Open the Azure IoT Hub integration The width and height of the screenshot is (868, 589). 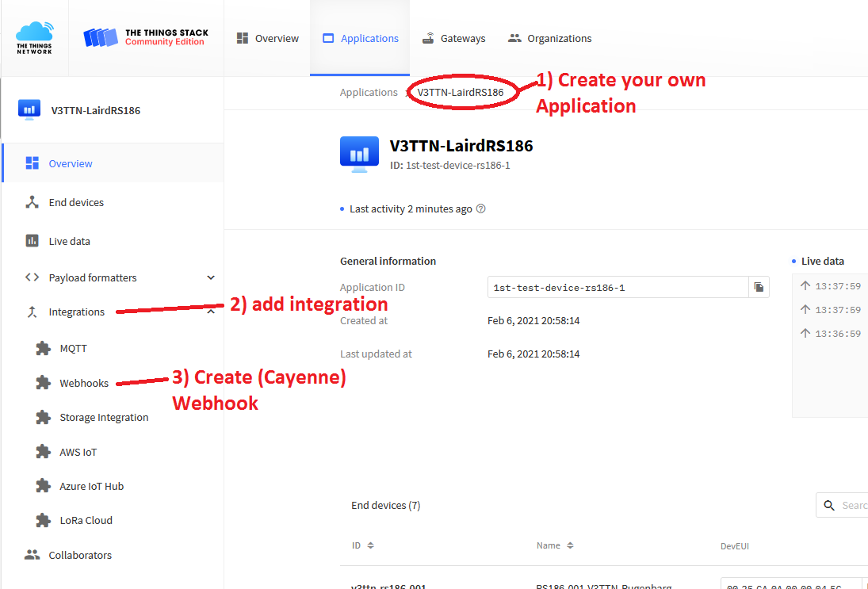(92, 487)
